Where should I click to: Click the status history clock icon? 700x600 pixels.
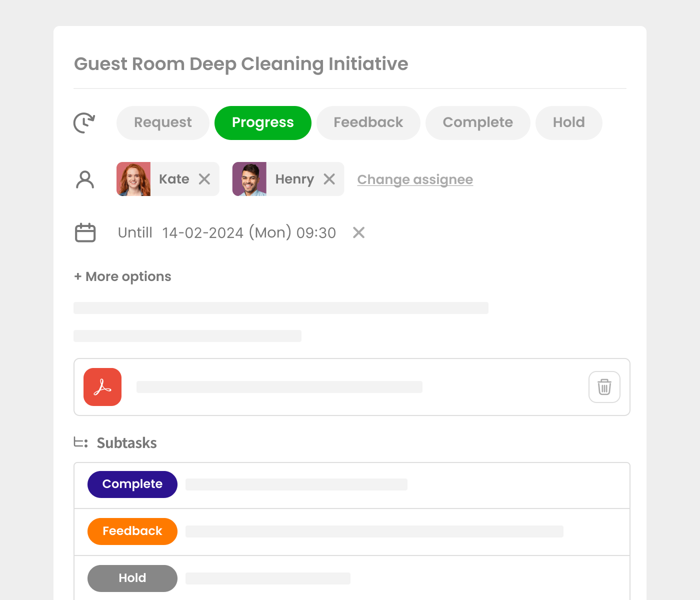tap(84, 122)
